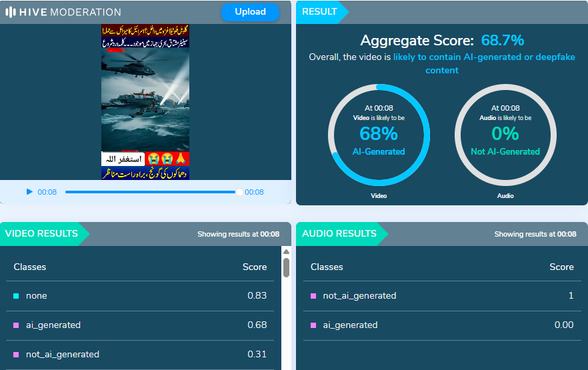Image resolution: width=588 pixels, height=370 pixels.
Task: Click the Aggregate Score 68.7% value
Action: [x=502, y=40]
